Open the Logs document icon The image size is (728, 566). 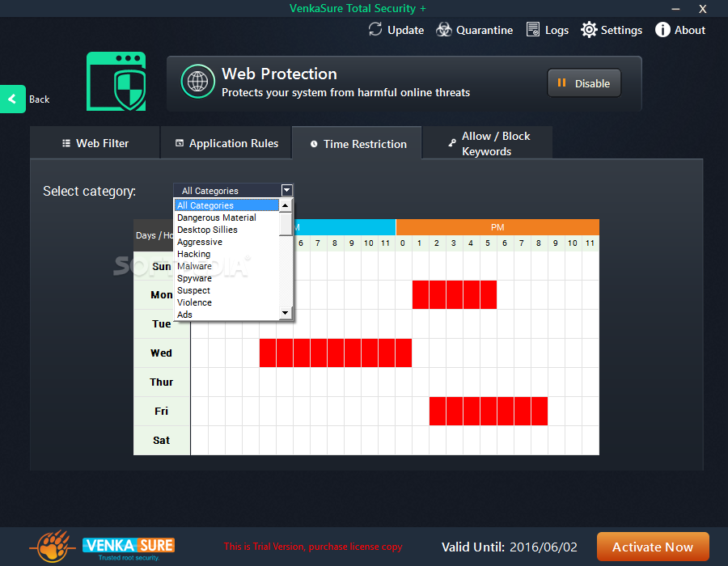pos(533,30)
